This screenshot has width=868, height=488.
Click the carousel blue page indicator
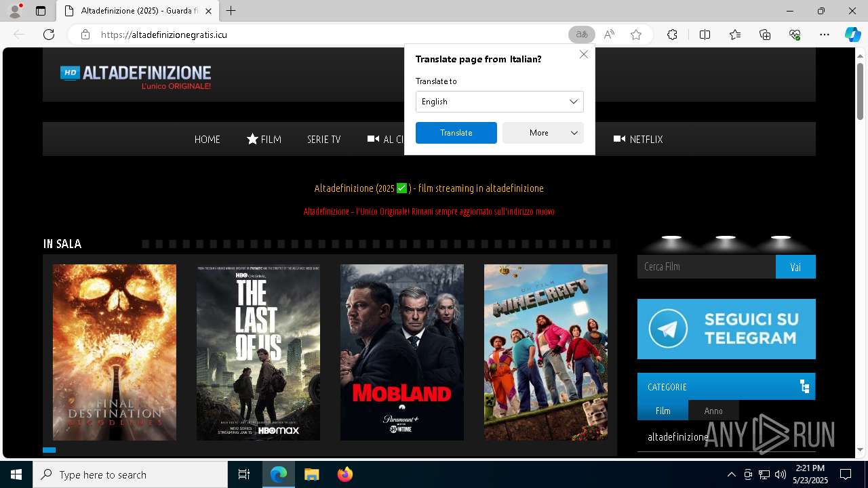(x=49, y=450)
